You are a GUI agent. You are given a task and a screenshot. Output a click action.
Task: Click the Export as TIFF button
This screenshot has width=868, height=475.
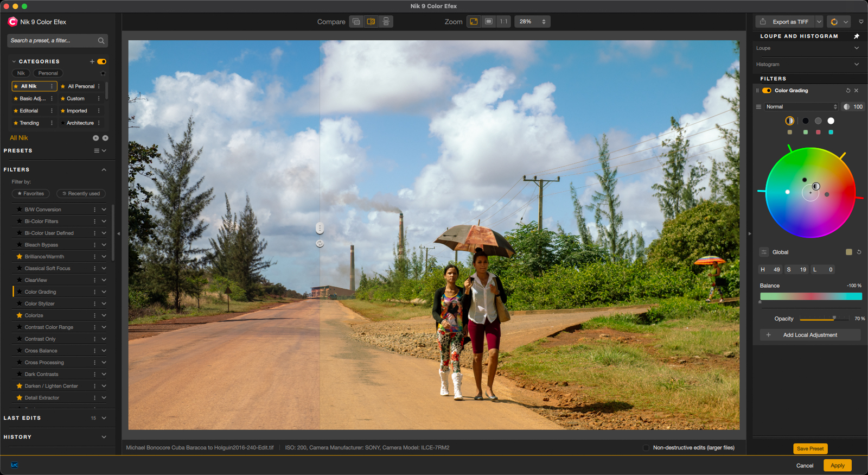(784, 22)
